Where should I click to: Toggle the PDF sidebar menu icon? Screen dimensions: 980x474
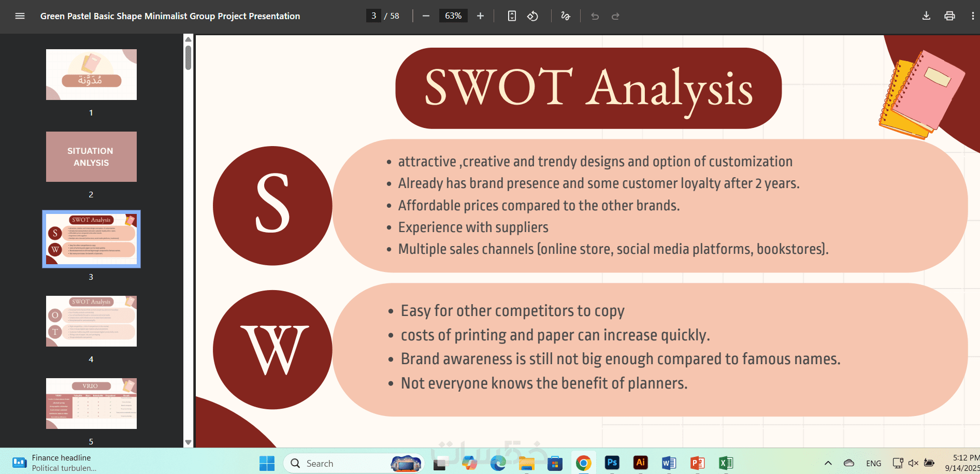point(20,16)
